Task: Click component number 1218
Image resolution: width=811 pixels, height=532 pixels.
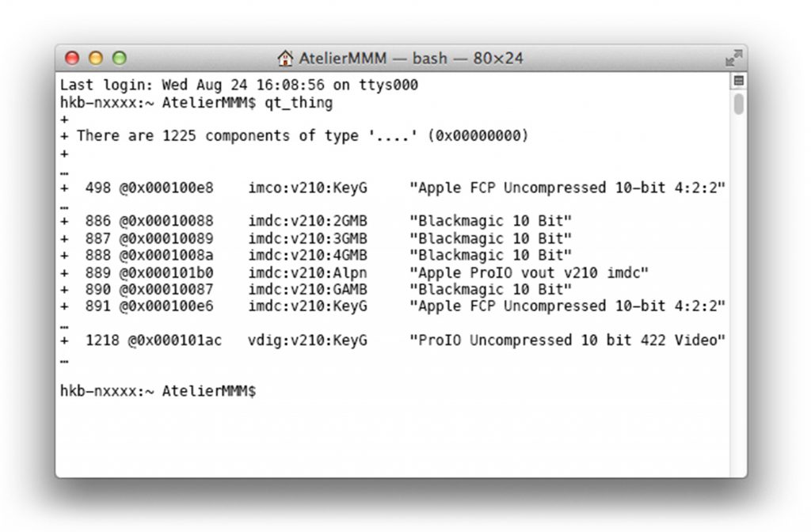Action: click(x=102, y=340)
